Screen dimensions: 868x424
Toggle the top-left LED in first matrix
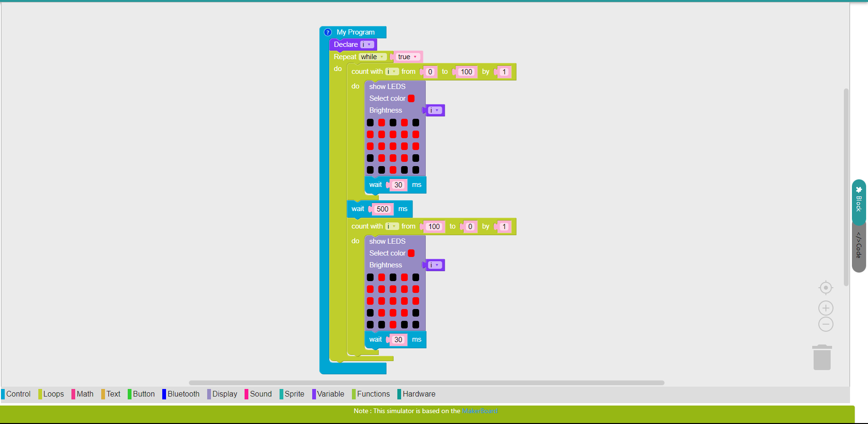370,123
